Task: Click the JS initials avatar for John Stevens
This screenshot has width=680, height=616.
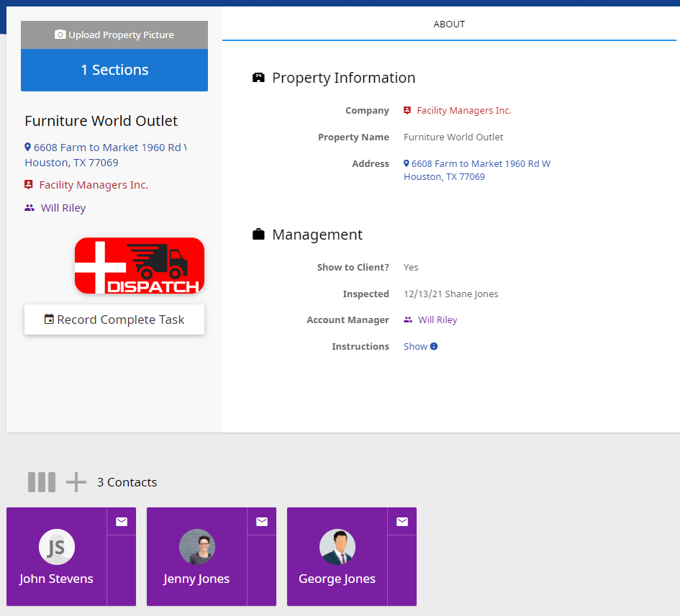Action: click(57, 547)
